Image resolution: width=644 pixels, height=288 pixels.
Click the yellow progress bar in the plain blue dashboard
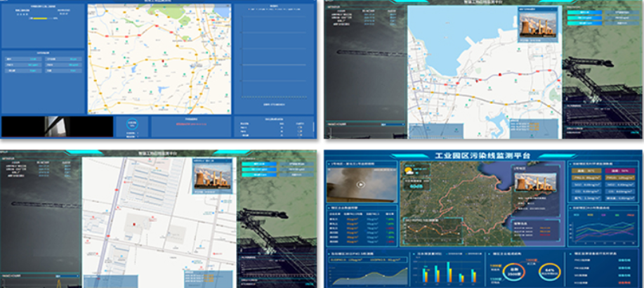(40, 18)
